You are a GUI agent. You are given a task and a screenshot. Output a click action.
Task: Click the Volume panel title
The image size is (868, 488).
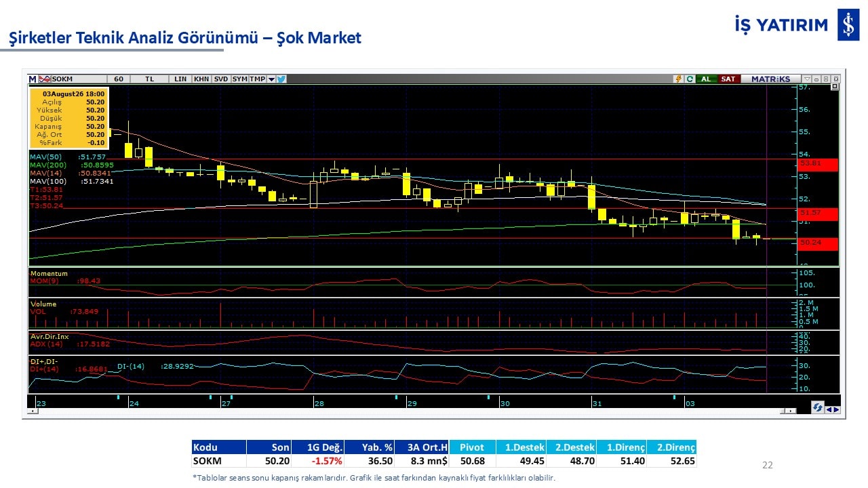click(x=43, y=304)
